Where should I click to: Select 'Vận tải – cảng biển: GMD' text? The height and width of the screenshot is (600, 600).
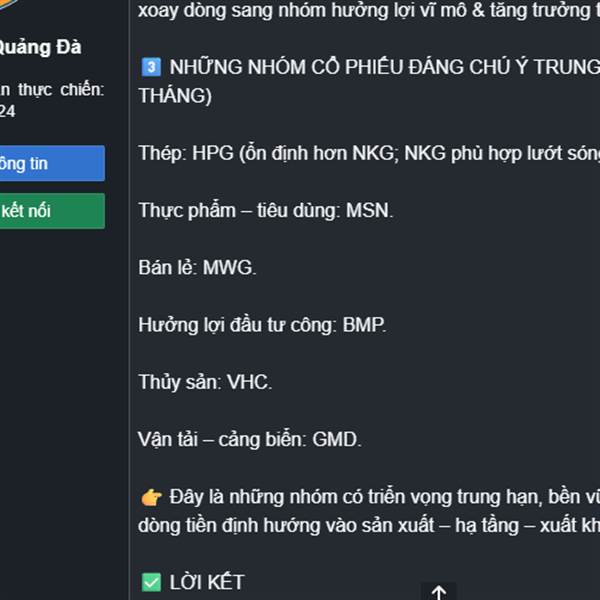pos(249,440)
